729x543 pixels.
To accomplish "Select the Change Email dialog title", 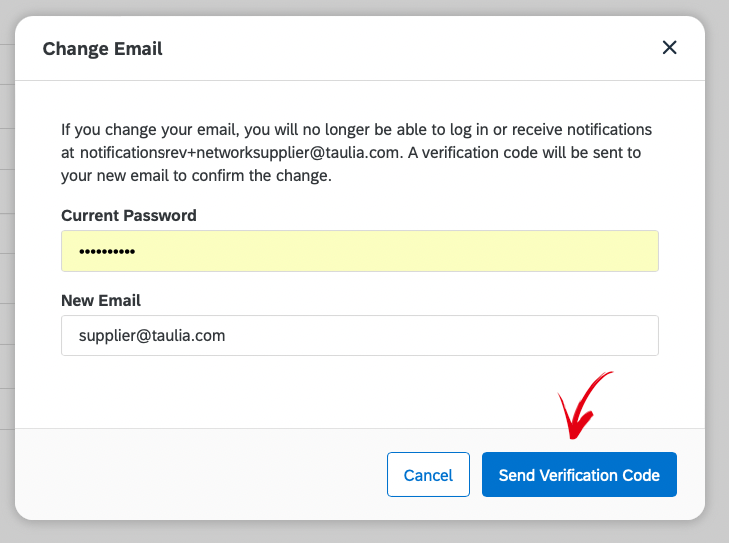I will pyautogui.click(x=102, y=49).
